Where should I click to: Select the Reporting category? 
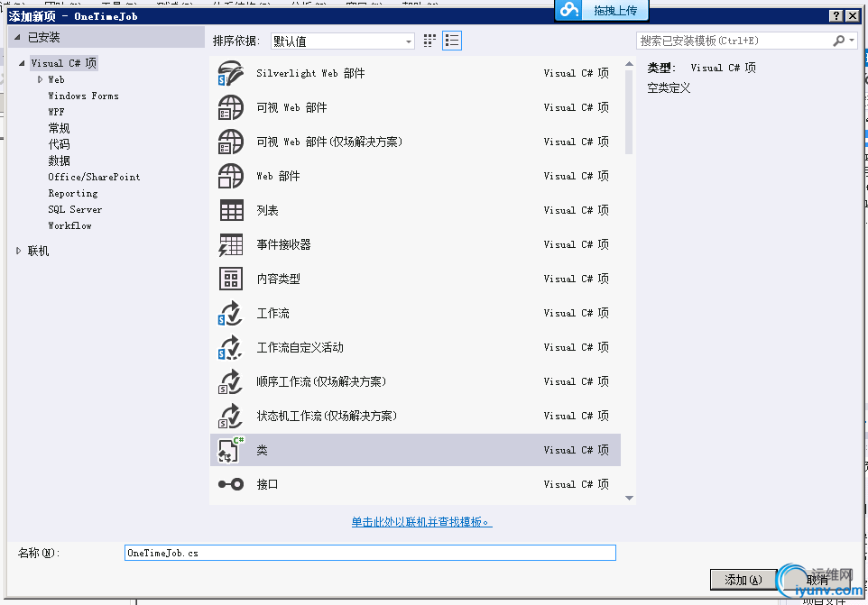click(x=72, y=193)
